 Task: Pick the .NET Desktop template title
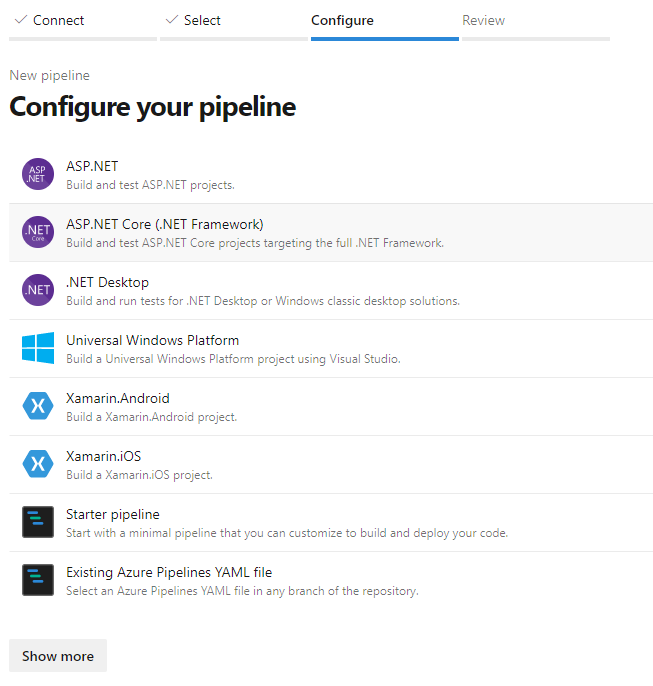coord(107,282)
